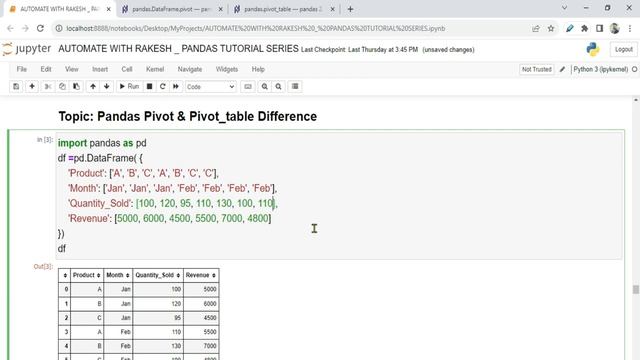Open the command palette keyboard icon

(248, 87)
